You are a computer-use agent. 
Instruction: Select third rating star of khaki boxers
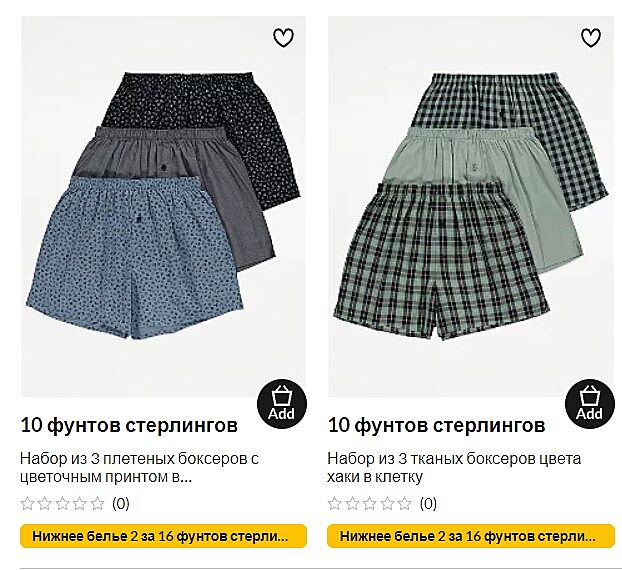click(x=370, y=503)
